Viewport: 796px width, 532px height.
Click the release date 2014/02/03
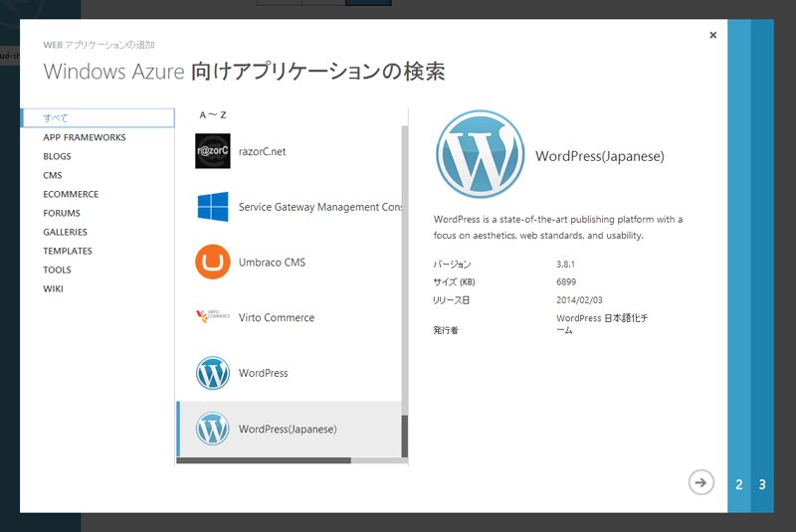click(x=579, y=300)
